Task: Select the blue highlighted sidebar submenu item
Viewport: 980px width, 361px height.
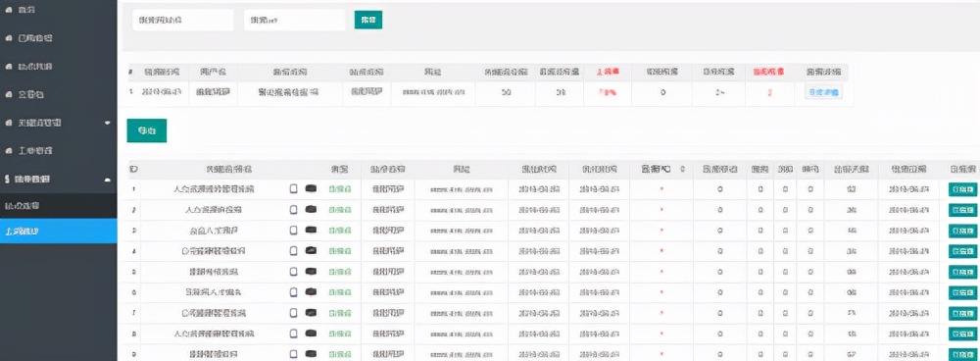Action: (x=58, y=231)
